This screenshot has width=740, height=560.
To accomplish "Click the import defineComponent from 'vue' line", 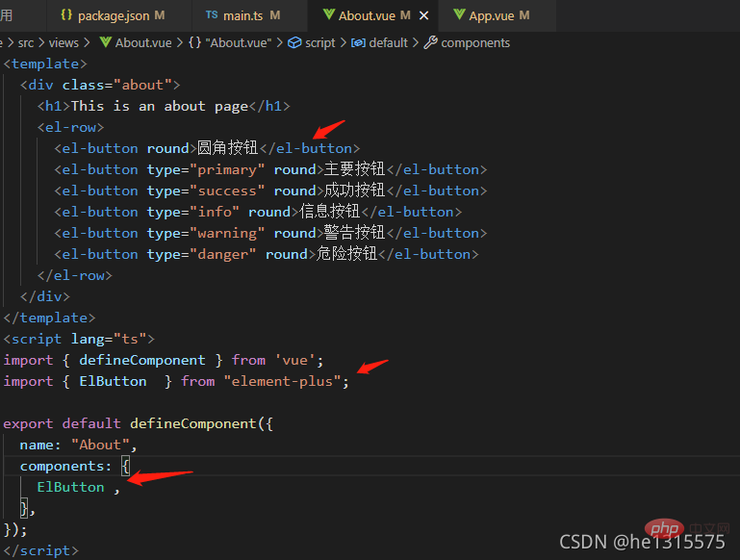I will [x=164, y=361].
